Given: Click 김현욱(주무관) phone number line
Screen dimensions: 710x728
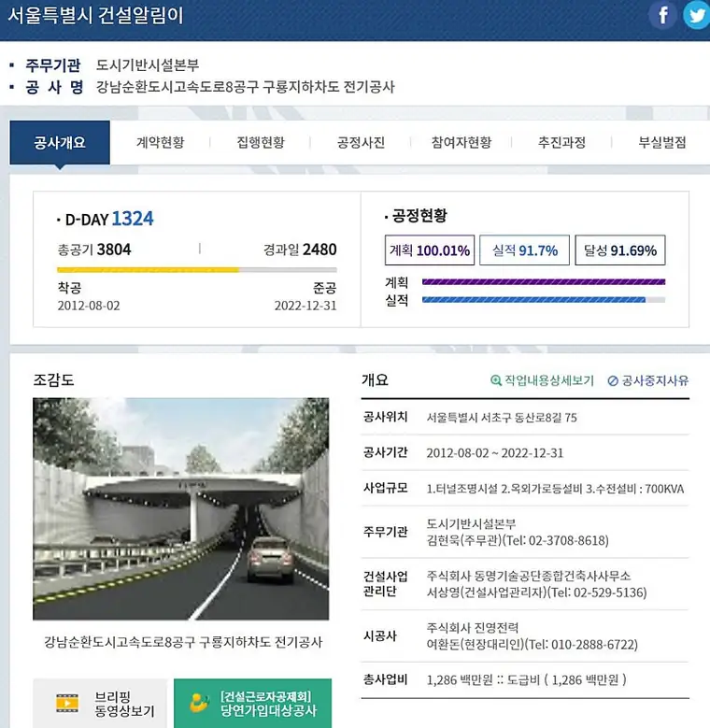Looking at the screenshot, I should (518, 540).
